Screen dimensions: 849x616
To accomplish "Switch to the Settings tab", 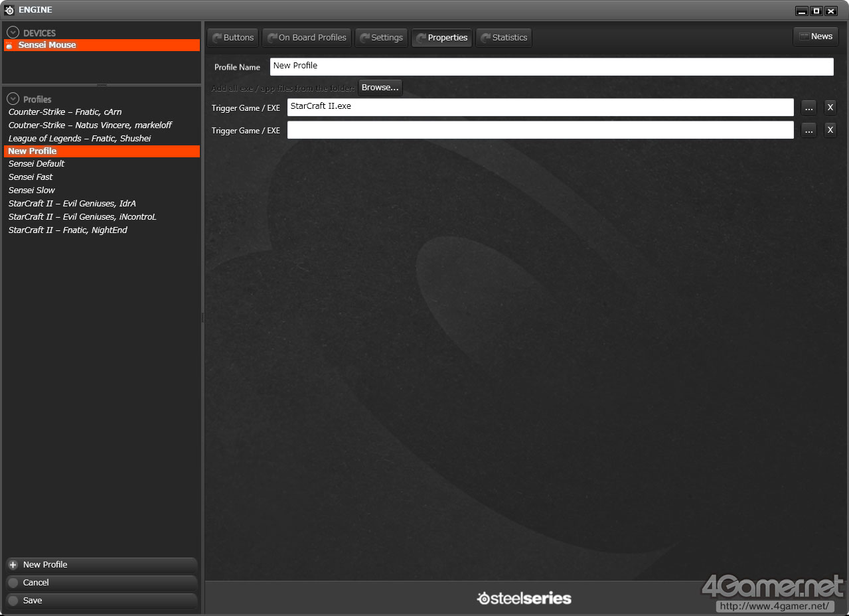I will click(x=381, y=38).
